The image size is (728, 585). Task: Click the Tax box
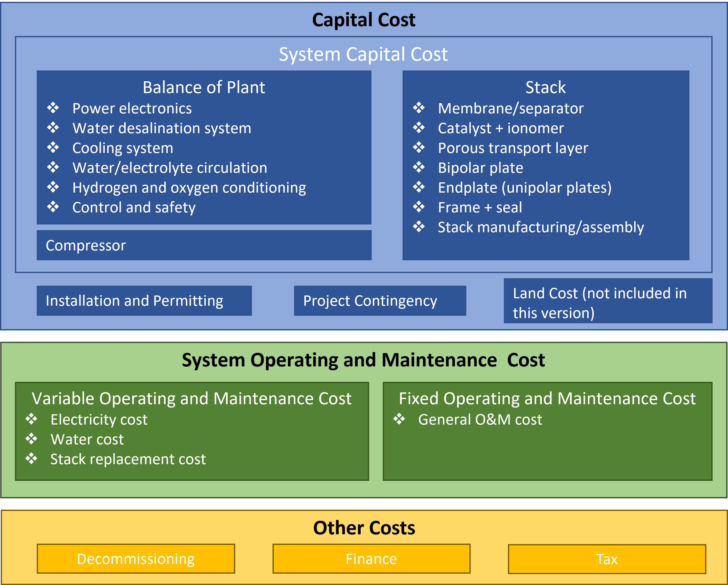tap(607, 559)
